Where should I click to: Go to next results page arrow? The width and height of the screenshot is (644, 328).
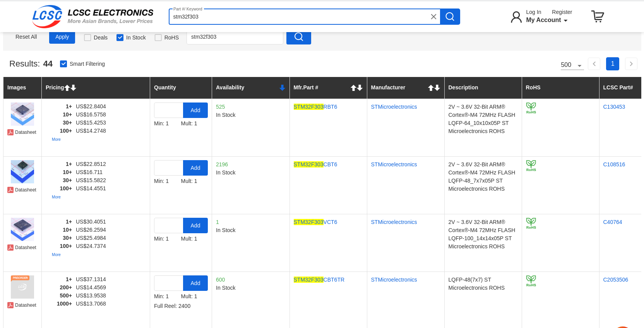click(631, 64)
